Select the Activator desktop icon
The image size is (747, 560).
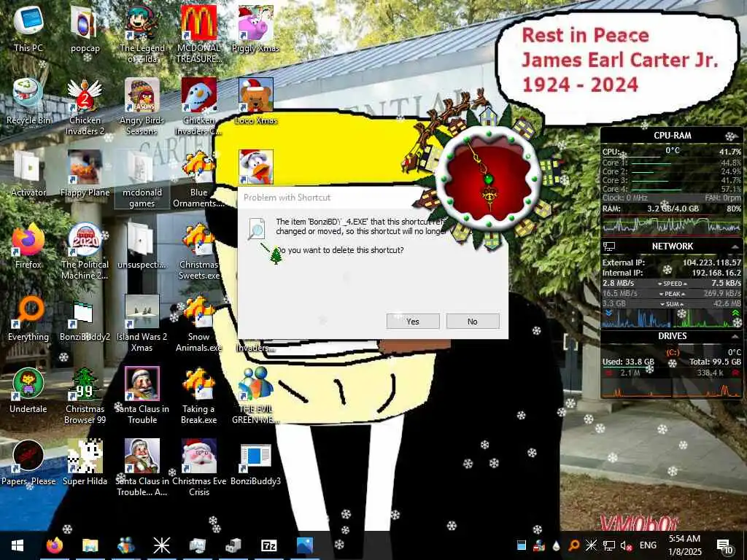[28, 174]
